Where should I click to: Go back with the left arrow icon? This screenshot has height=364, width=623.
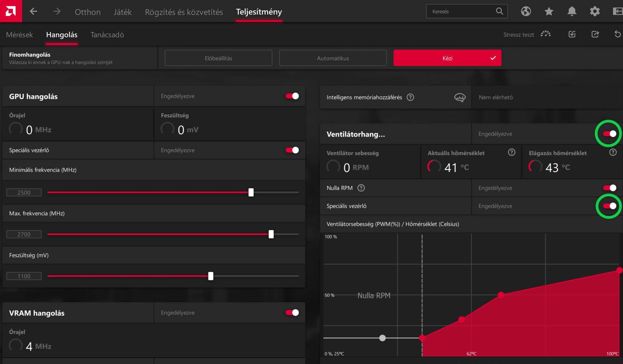click(x=33, y=12)
